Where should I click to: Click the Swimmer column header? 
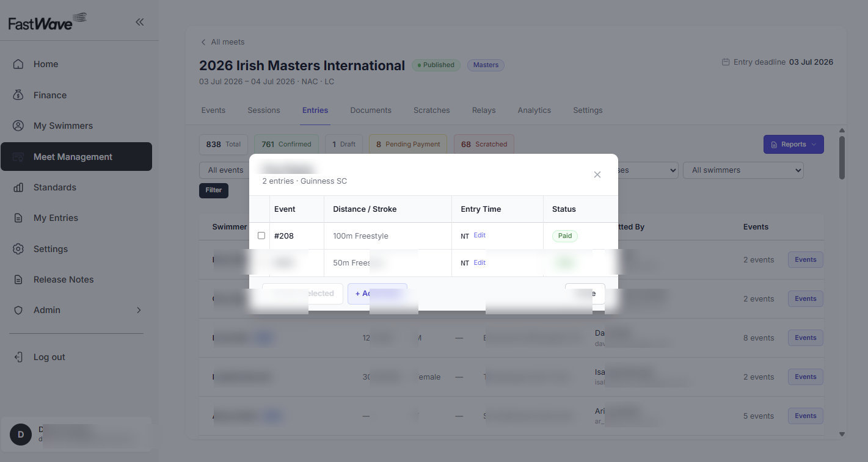click(x=230, y=227)
